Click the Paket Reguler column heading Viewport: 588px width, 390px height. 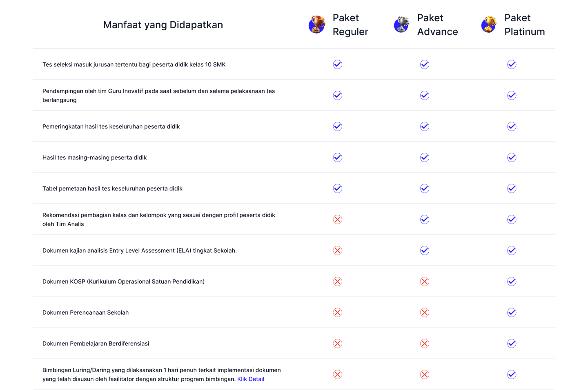(350, 25)
